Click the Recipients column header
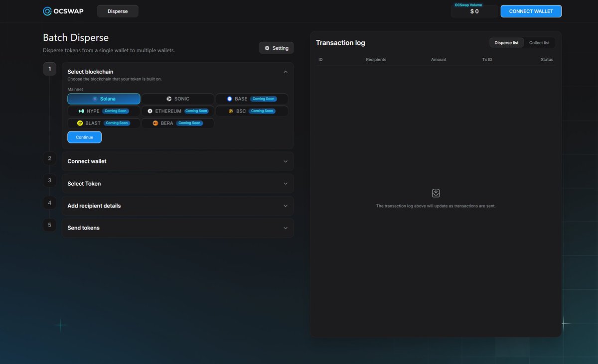Viewport: 598px width, 364px height. (x=376, y=59)
